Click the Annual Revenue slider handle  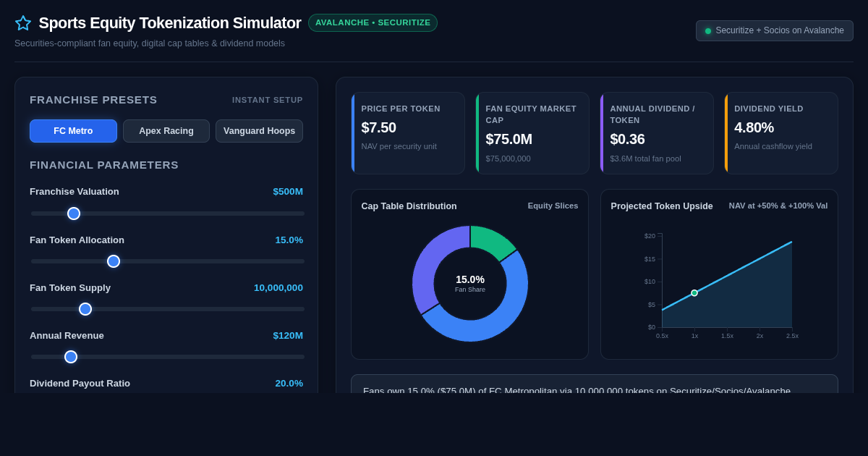click(x=71, y=357)
